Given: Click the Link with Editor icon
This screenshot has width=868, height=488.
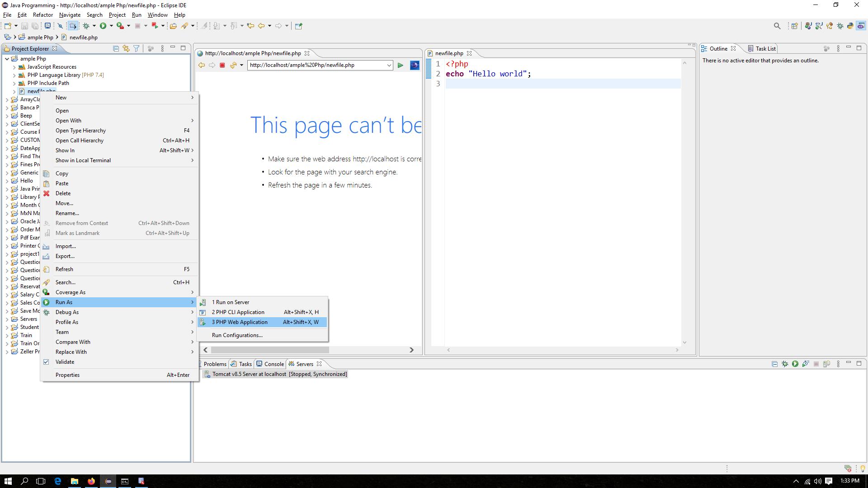Looking at the screenshot, I should tap(126, 48).
